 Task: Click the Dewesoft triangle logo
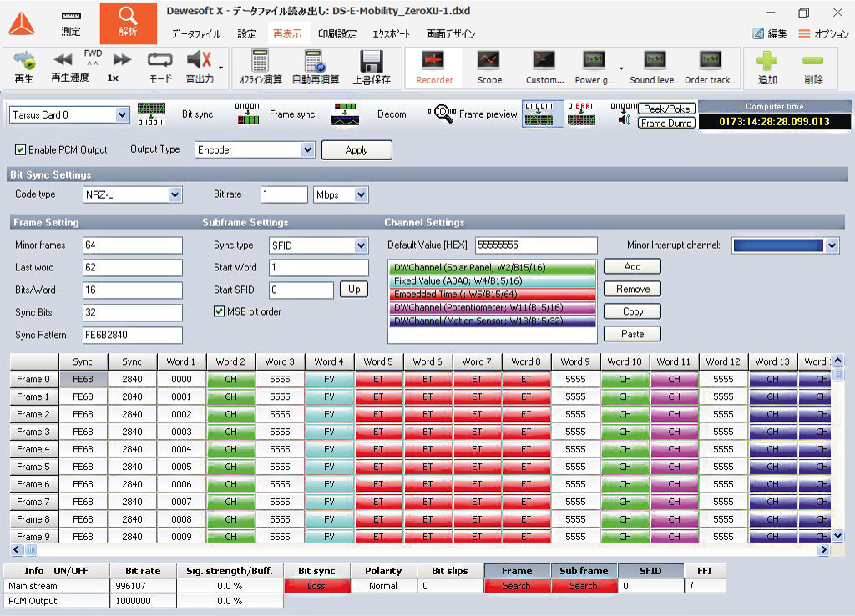tap(22, 23)
